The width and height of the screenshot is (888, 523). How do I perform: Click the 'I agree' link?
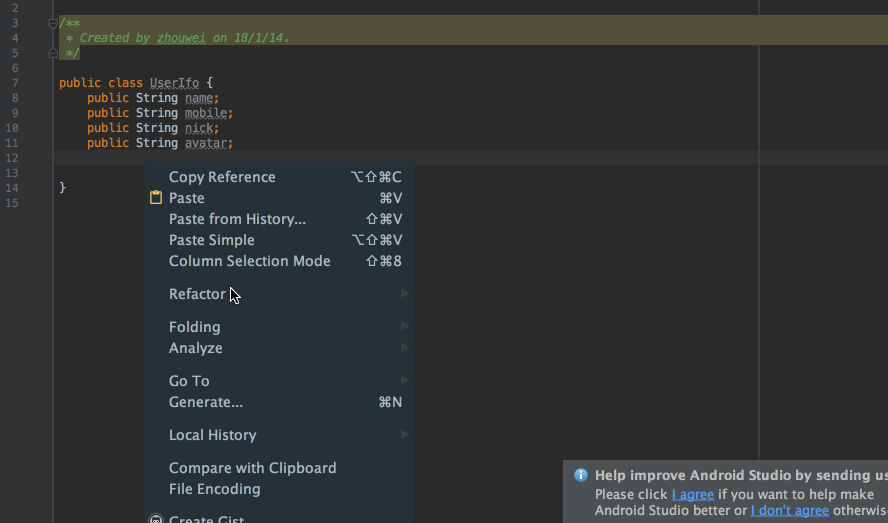(x=692, y=494)
